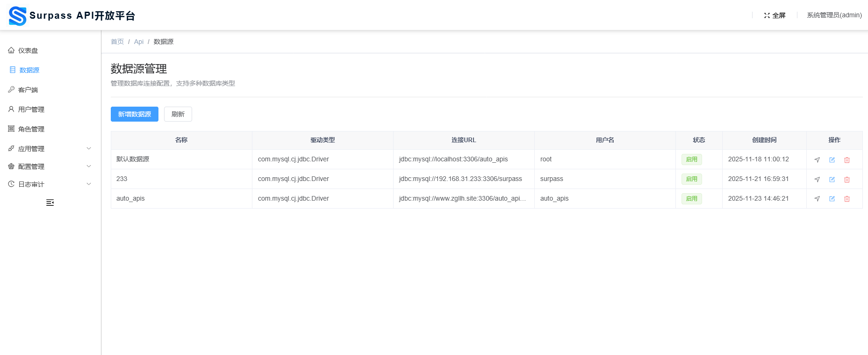Refresh the list with 刷新 button
868x355 pixels.
point(178,114)
